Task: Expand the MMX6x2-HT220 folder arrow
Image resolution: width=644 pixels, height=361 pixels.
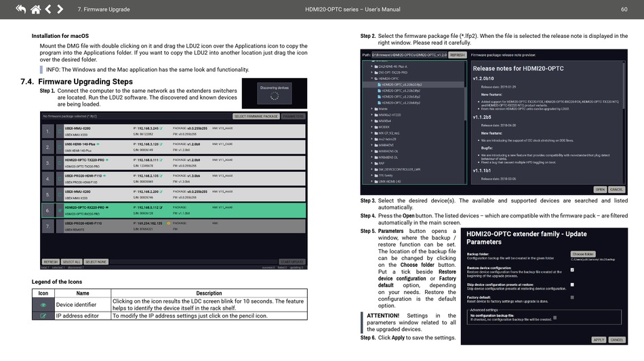Action: pyautogui.click(x=371, y=115)
